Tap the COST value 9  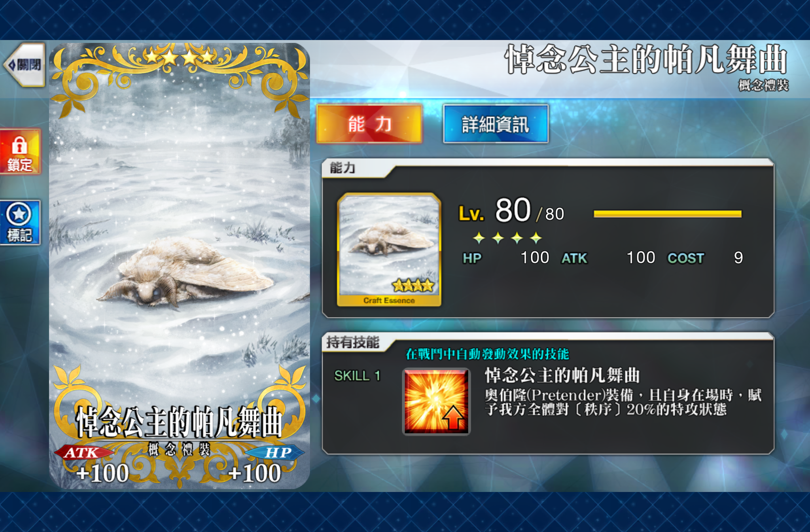(738, 258)
